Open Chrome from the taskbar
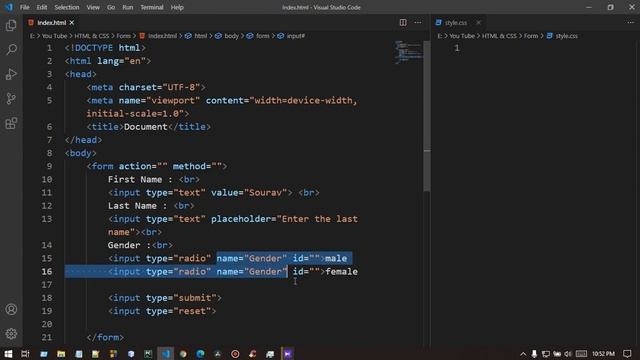The image size is (640, 360). tap(183, 354)
